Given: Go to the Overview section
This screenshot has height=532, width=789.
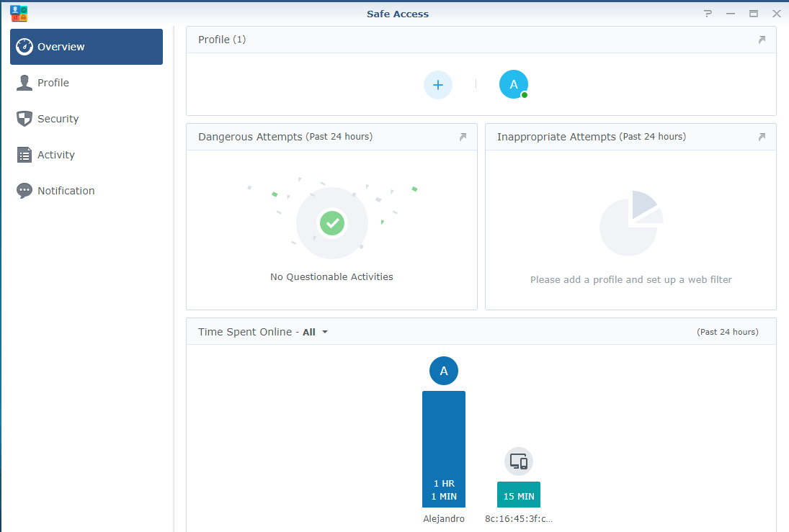Looking at the screenshot, I should (x=86, y=47).
